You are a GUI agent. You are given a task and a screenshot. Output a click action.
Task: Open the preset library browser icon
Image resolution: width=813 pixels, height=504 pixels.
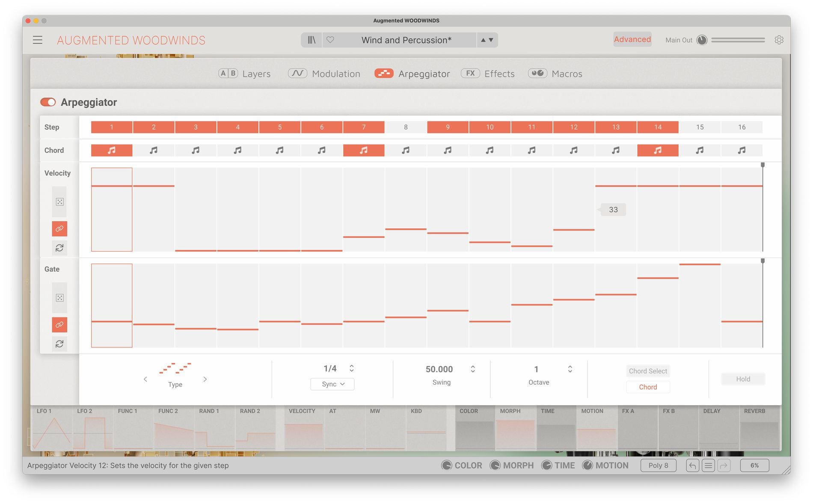tap(312, 40)
